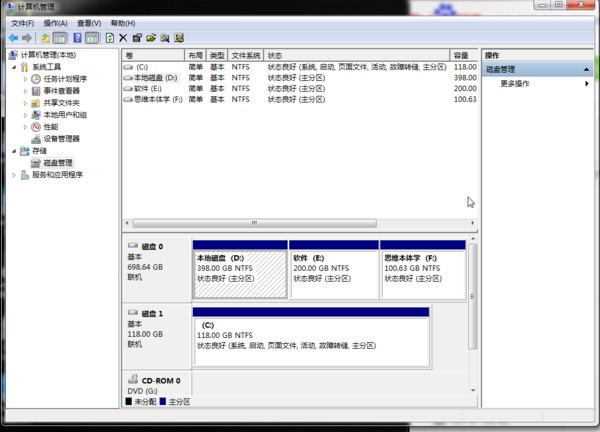Open 更多操作 in the actions pane

tap(515, 83)
